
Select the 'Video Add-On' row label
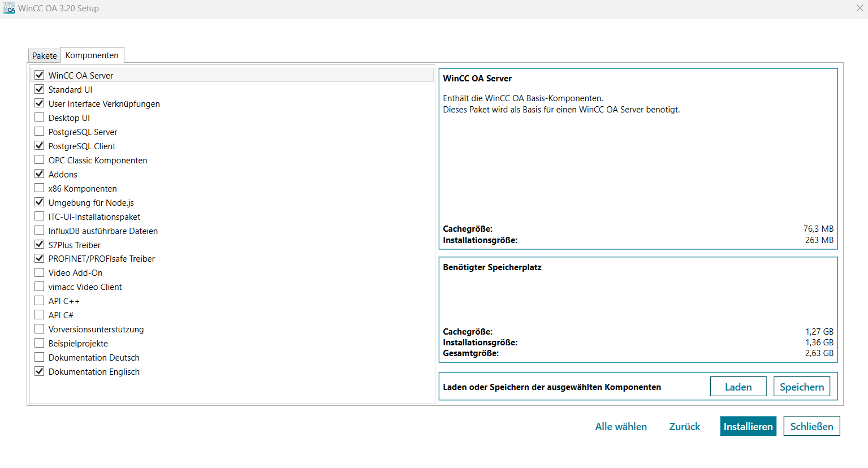76,272
